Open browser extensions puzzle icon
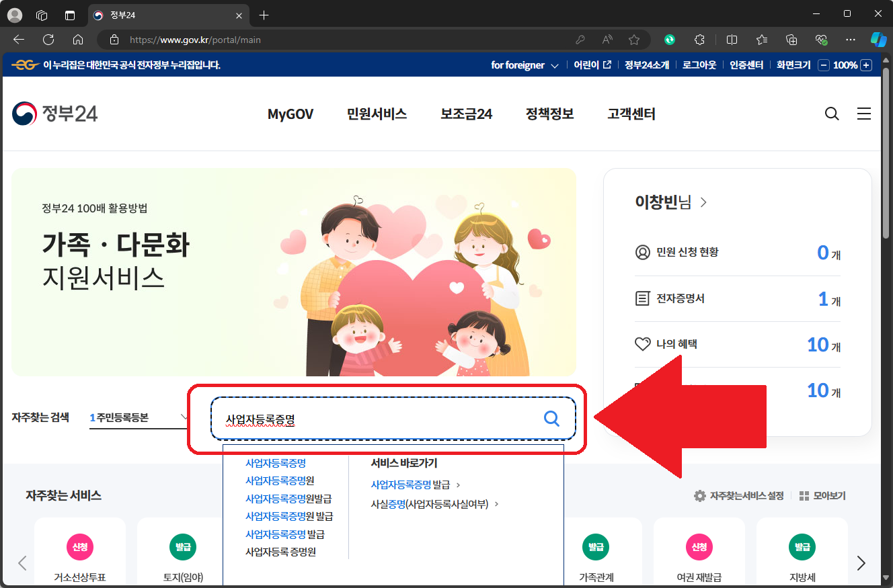This screenshot has height=588, width=893. point(699,40)
